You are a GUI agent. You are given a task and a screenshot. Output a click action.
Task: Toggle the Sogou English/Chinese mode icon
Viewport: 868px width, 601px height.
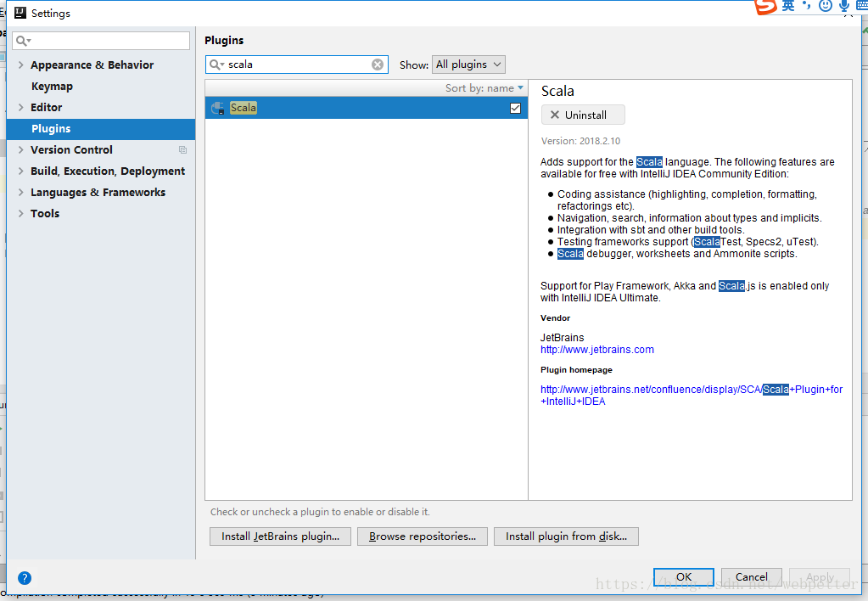(788, 6)
